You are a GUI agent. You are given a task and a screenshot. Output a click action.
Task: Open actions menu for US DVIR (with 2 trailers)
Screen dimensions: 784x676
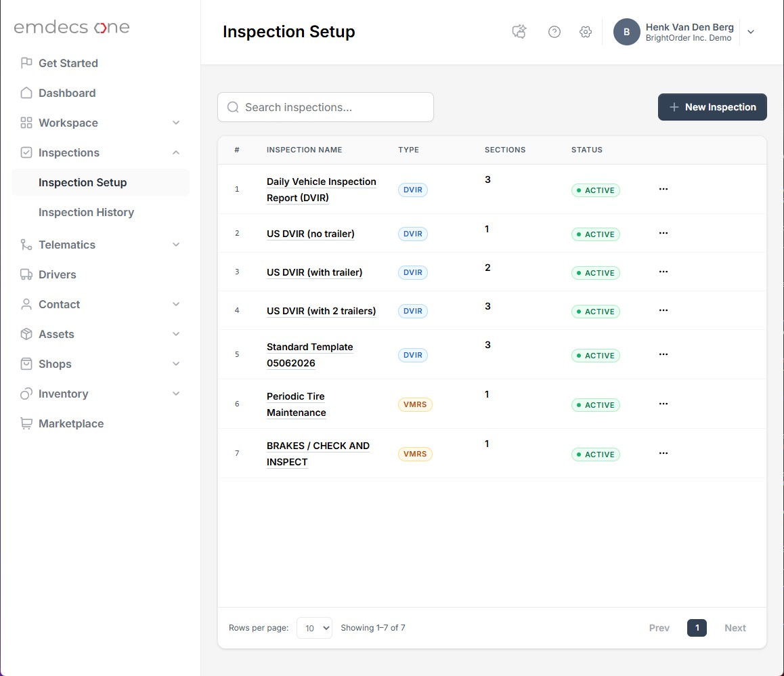[x=663, y=310]
